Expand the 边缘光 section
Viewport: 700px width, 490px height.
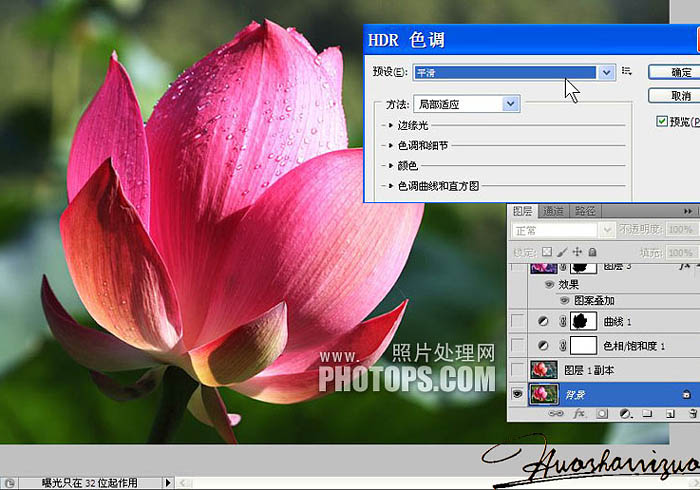[x=391, y=126]
